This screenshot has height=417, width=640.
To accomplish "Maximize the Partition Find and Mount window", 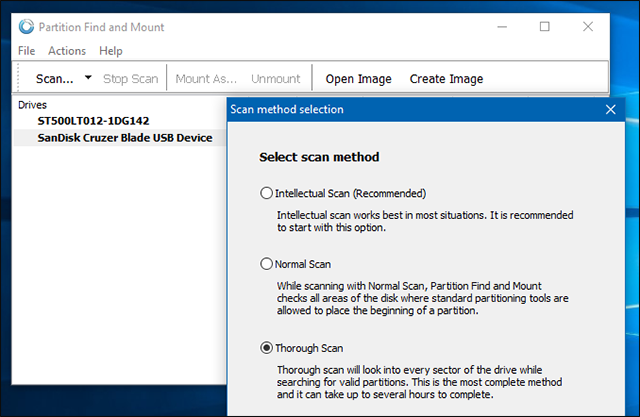I will (x=544, y=27).
